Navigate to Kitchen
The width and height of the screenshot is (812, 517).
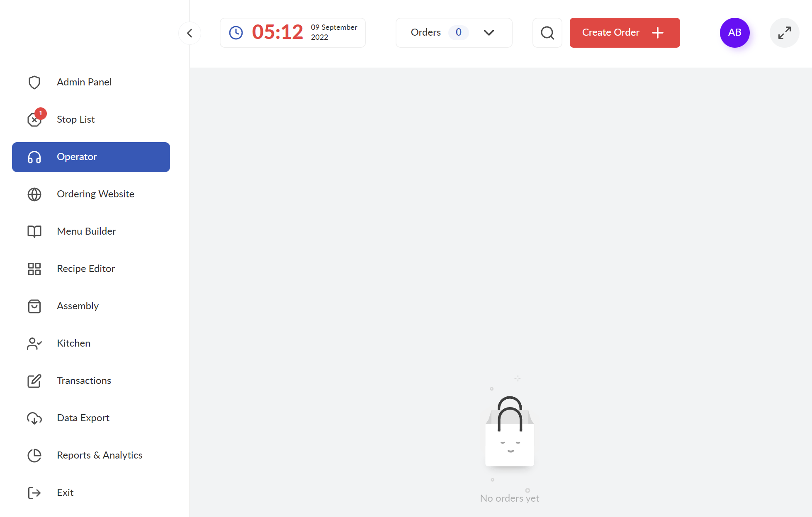coord(91,343)
